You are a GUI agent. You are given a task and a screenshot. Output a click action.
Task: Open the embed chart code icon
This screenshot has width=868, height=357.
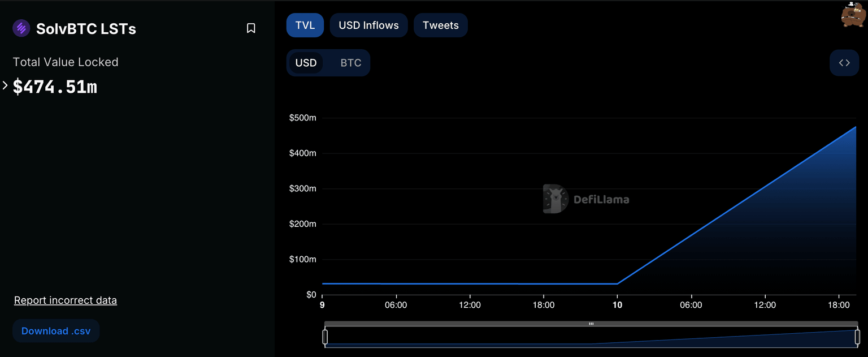844,63
